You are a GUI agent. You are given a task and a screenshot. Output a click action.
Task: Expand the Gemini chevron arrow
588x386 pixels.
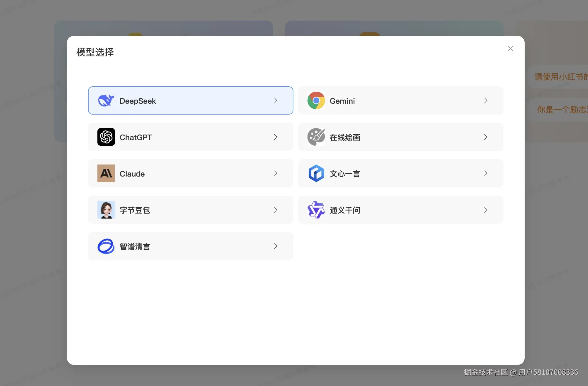[486, 100]
